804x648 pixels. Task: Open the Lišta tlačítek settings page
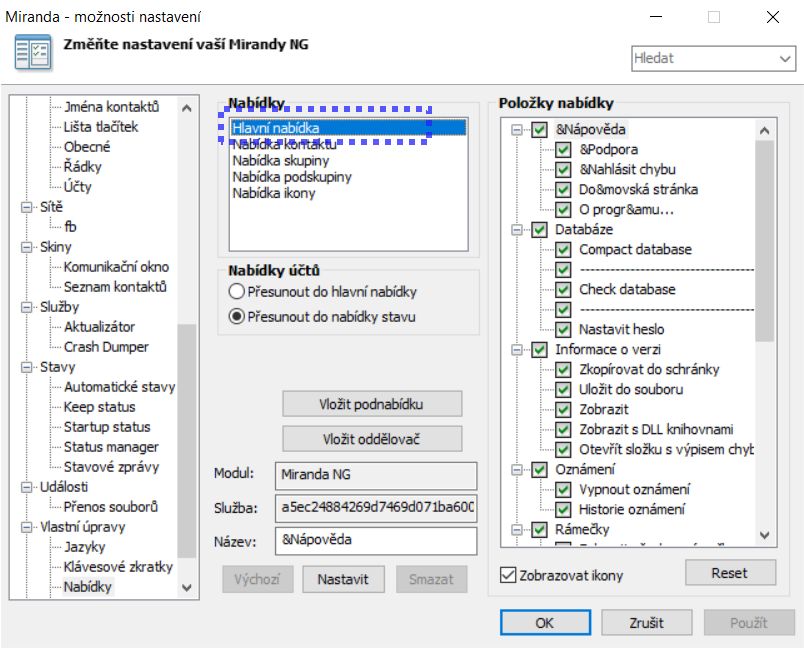coord(101,127)
